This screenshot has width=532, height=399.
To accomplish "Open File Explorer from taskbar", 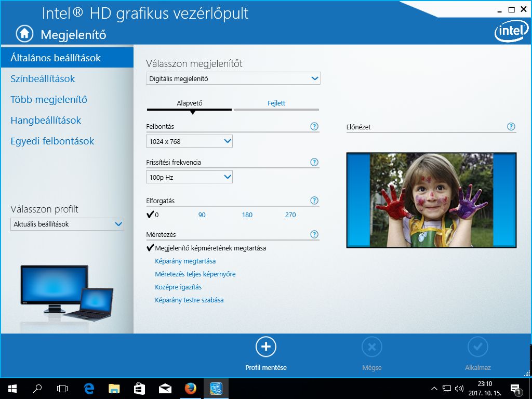I will click(x=114, y=389).
